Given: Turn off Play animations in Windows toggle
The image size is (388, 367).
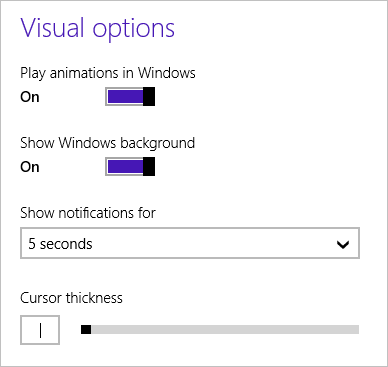Looking at the screenshot, I should coord(130,97).
